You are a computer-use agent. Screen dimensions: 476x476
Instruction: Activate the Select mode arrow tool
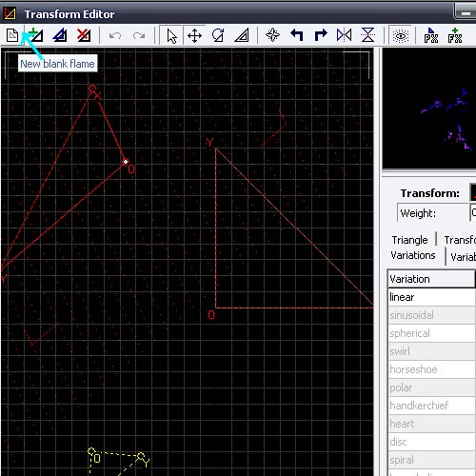pyautogui.click(x=171, y=35)
